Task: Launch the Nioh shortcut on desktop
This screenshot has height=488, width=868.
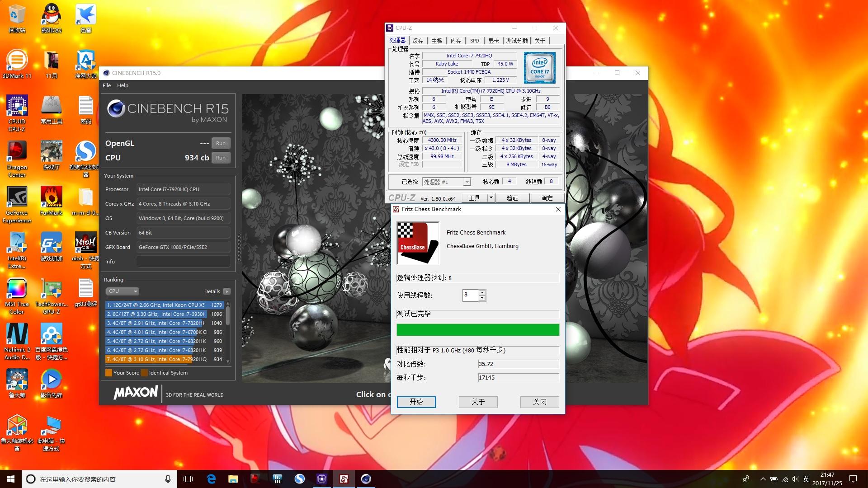Action: coord(85,250)
